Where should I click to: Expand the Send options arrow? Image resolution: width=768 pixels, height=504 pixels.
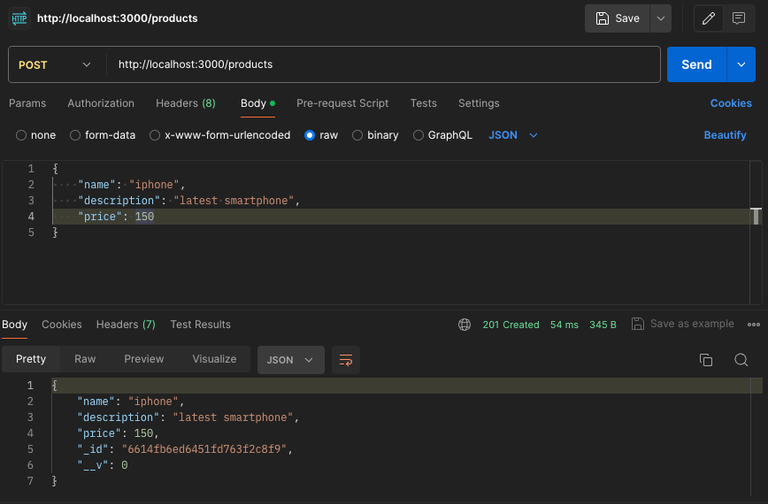(741, 65)
